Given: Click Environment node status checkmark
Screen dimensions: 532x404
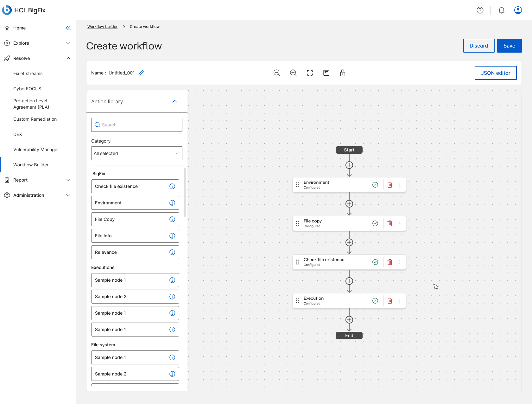Looking at the screenshot, I should pyautogui.click(x=375, y=185).
